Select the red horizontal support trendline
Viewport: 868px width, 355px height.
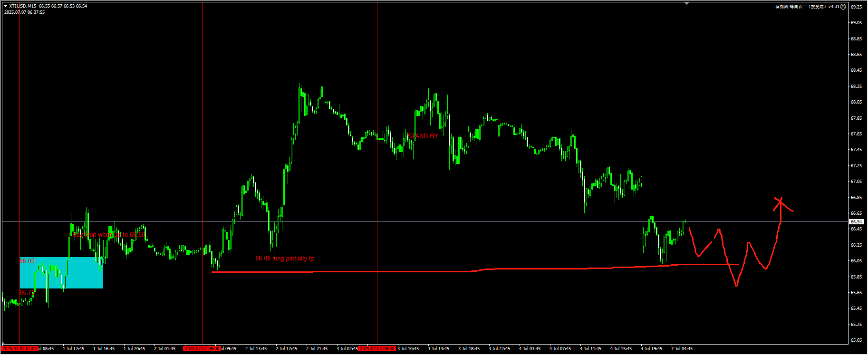pyautogui.click(x=380, y=271)
